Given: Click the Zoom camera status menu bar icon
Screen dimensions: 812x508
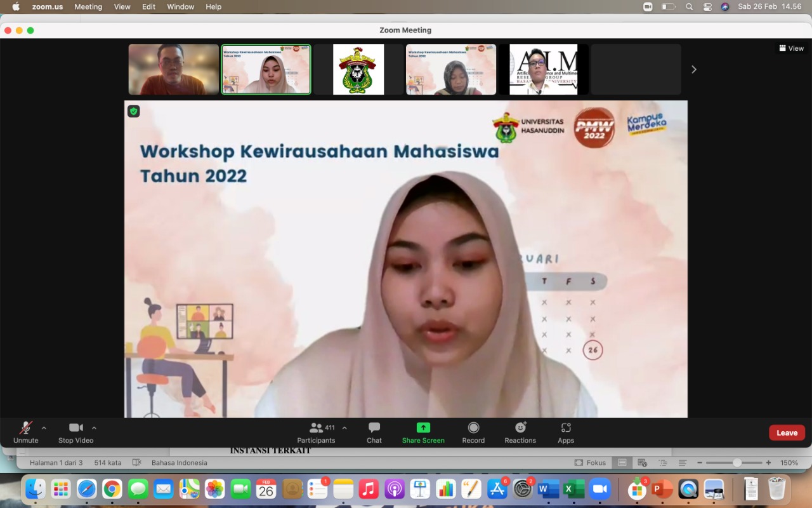Looking at the screenshot, I should [648, 6].
